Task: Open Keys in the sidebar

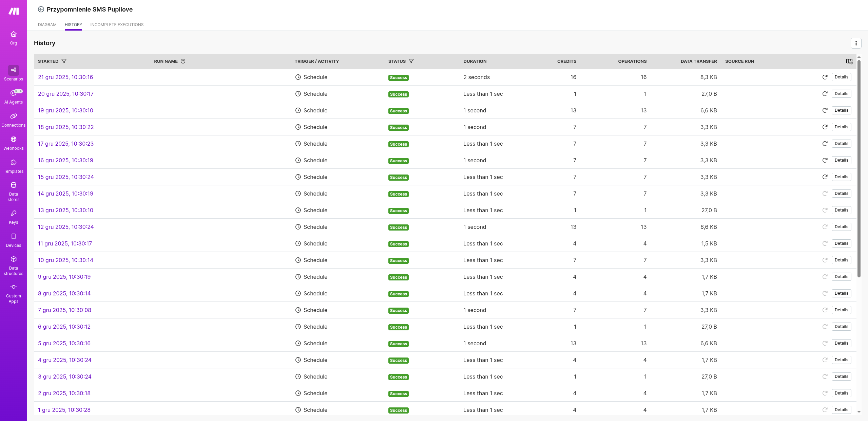Action: [x=14, y=217]
